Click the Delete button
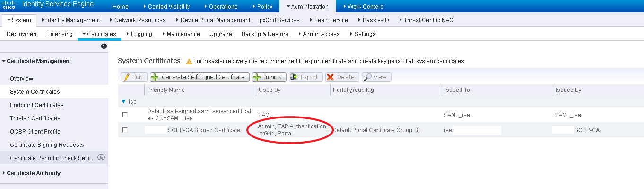 pyautogui.click(x=342, y=77)
